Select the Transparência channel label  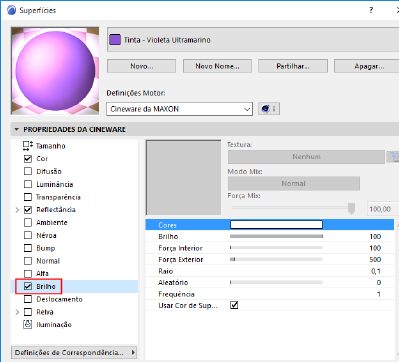click(x=58, y=197)
